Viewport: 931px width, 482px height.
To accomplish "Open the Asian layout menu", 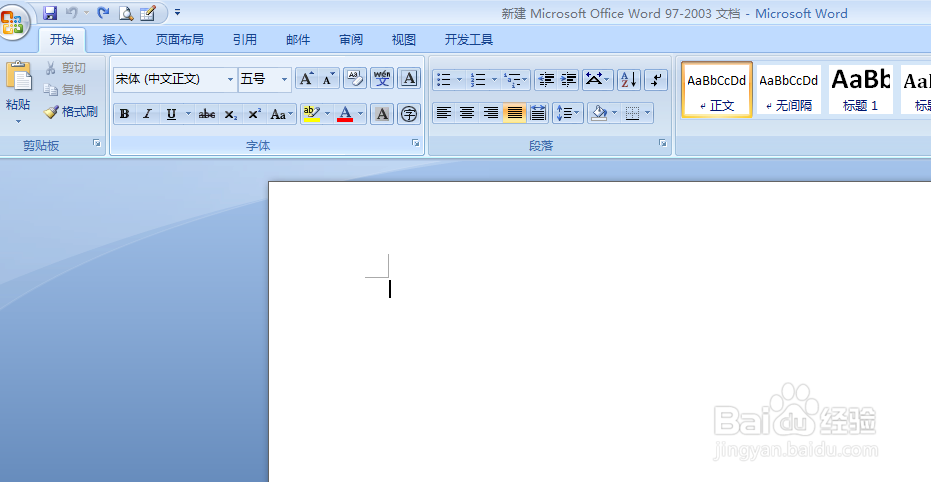I will click(597, 80).
